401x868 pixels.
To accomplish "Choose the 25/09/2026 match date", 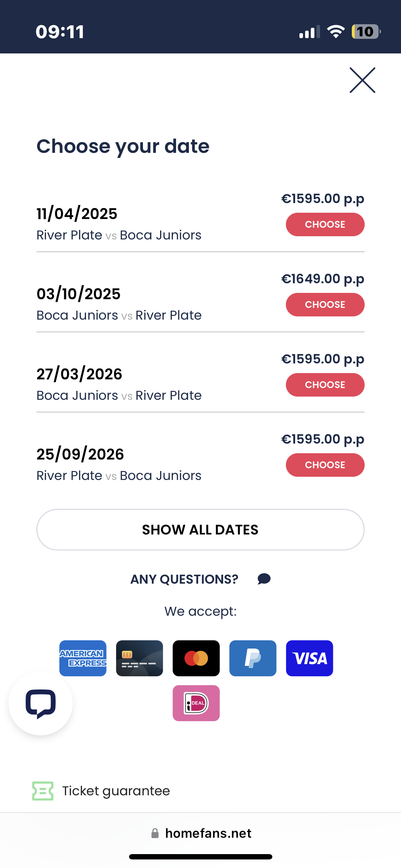I will point(325,465).
